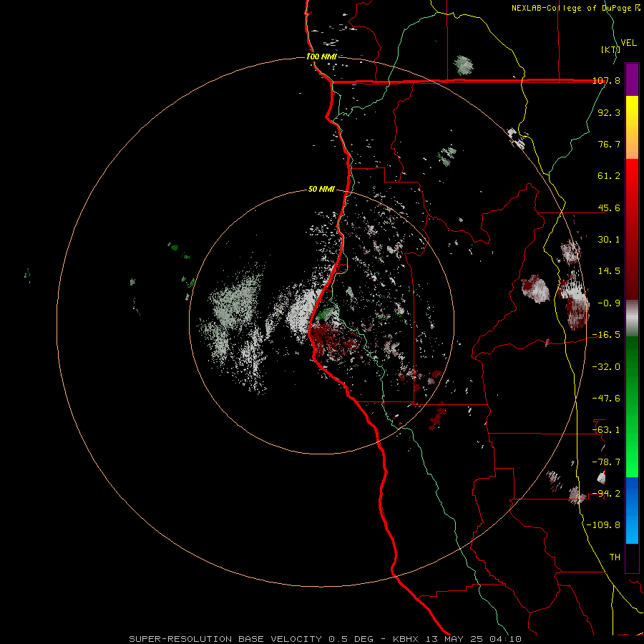Click the yellow-orange segment of color bar
Image resolution: width=644 pixels, height=644 pixels.
(x=632, y=127)
